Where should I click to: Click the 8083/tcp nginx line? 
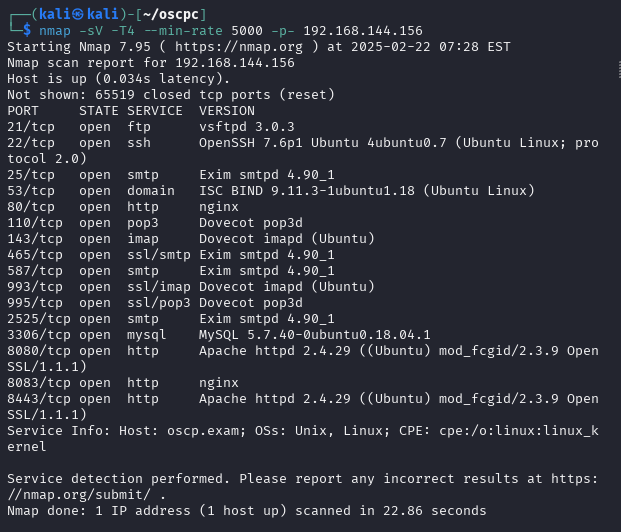click(123, 383)
